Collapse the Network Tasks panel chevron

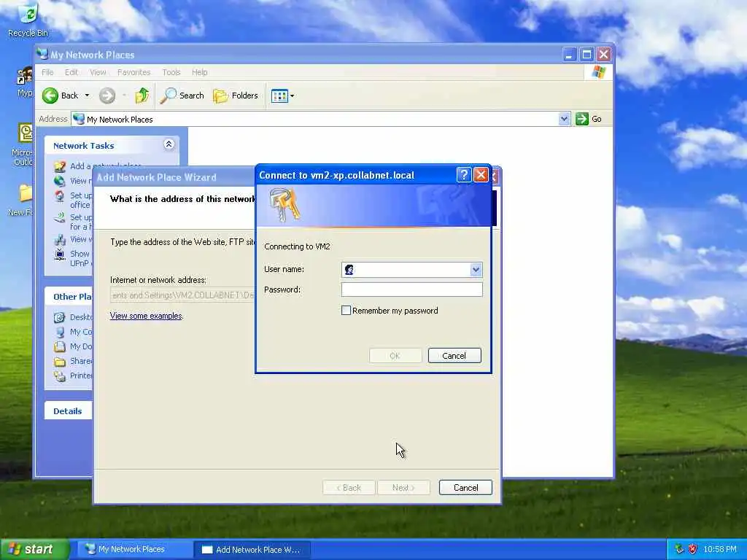click(x=169, y=144)
